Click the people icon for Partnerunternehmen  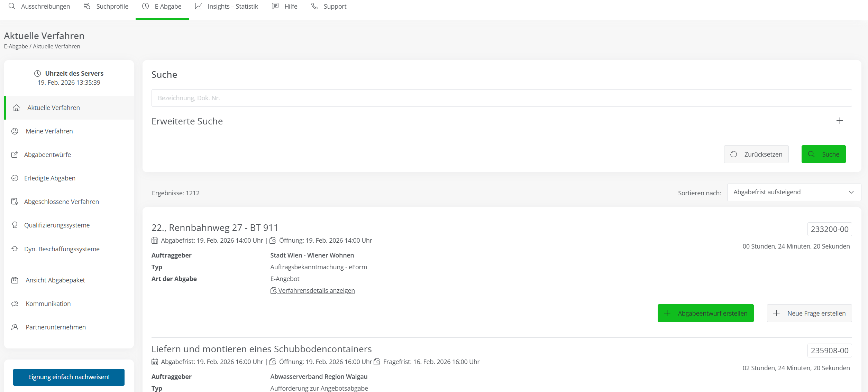coord(15,327)
